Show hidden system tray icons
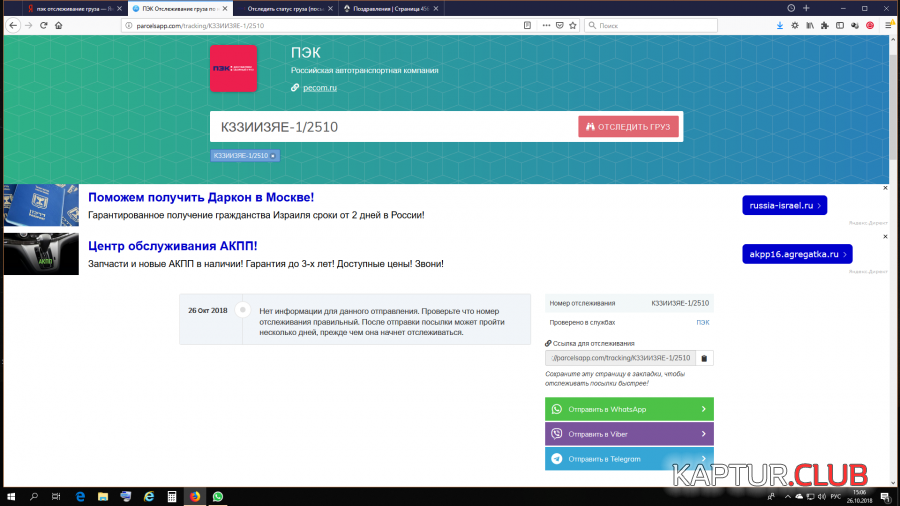900x506 pixels. point(788,497)
